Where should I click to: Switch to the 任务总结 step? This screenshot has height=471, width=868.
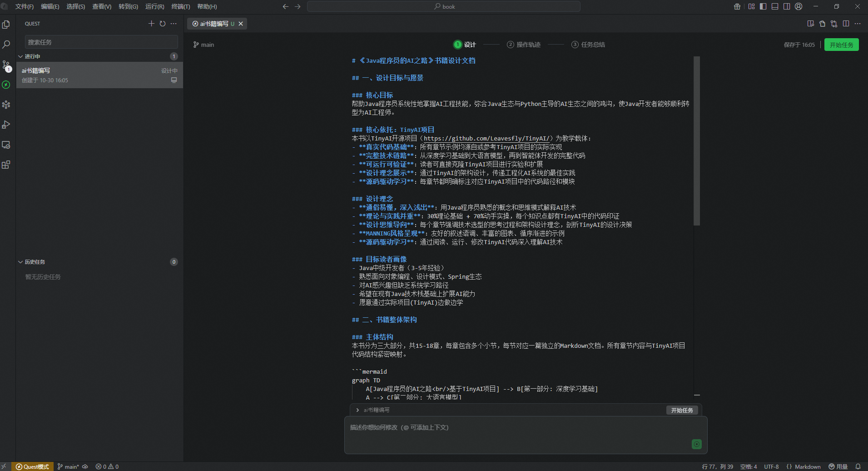[x=588, y=45]
